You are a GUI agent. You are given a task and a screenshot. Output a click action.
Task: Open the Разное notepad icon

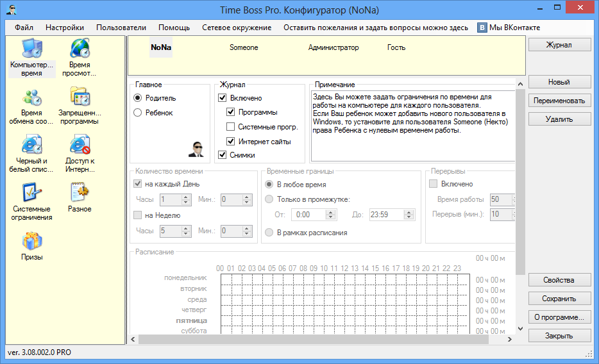point(80,193)
